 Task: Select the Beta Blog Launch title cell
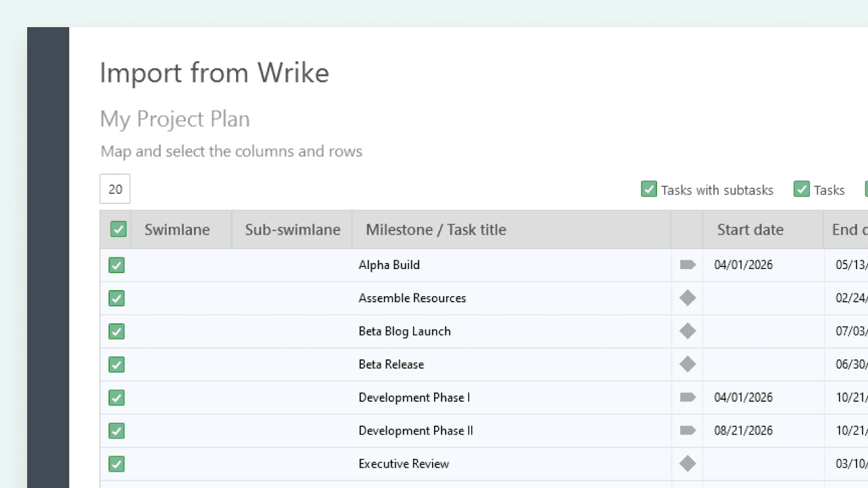(x=511, y=331)
